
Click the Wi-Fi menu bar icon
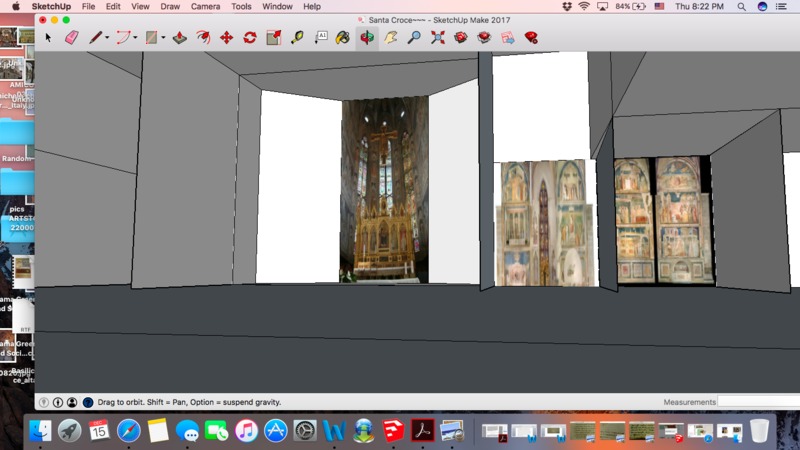(x=584, y=6)
